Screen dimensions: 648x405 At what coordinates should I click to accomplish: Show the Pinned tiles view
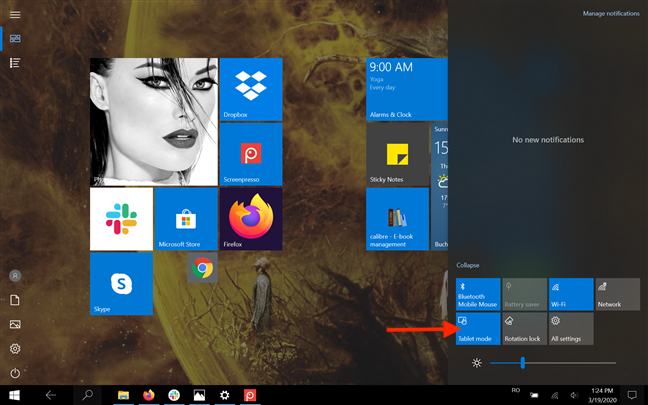(15, 39)
